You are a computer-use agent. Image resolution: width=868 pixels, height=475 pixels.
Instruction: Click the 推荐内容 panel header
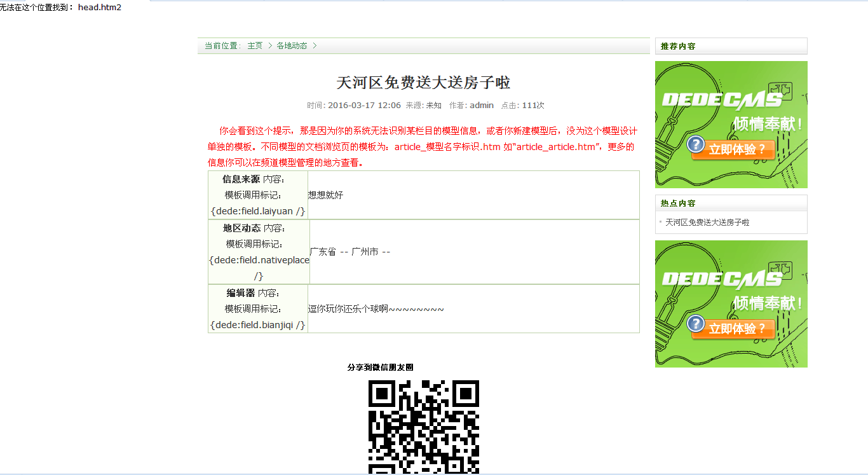[731, 46]
